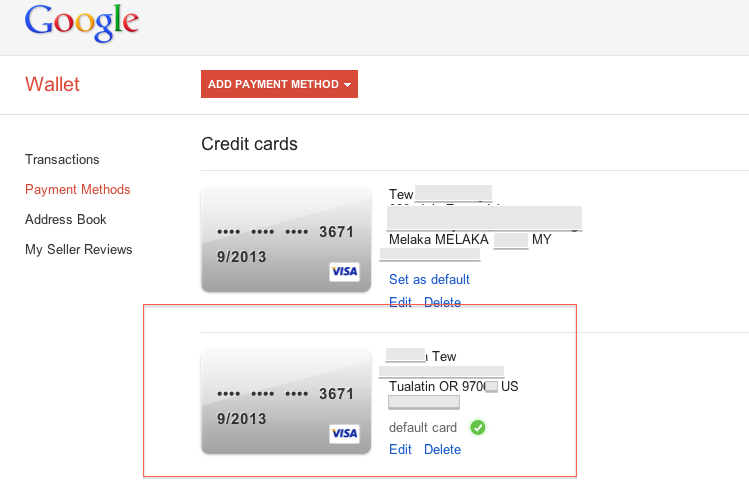Open My Seller Reviews
The width and height of the screenshot is (749, 487).
coord(78,249)
